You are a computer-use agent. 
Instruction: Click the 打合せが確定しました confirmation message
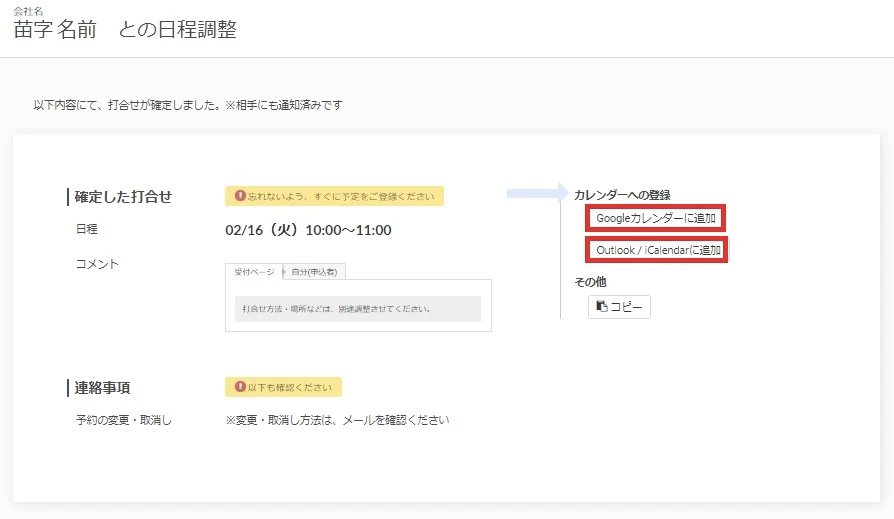188,104
